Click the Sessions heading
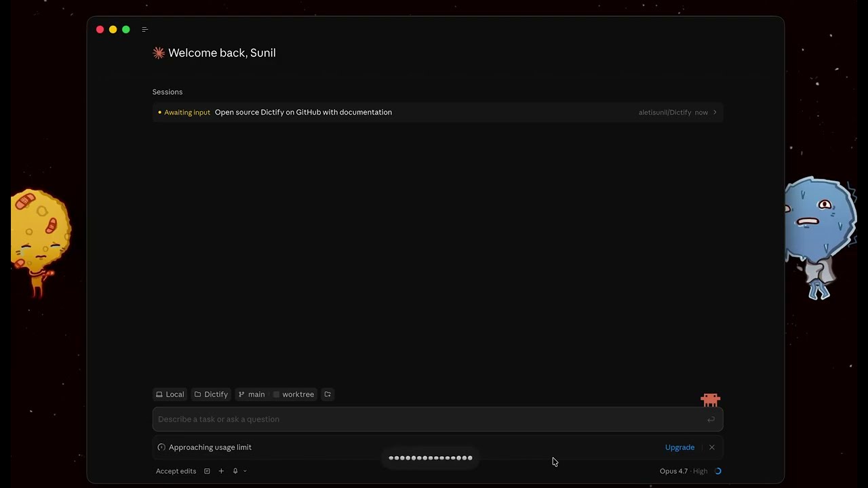Viewport: 868px width, 488px height. click(167, 92)
